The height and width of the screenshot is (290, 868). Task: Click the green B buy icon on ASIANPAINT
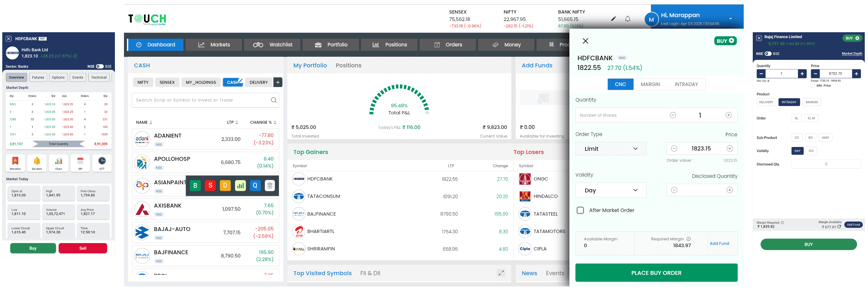point(195,185)
